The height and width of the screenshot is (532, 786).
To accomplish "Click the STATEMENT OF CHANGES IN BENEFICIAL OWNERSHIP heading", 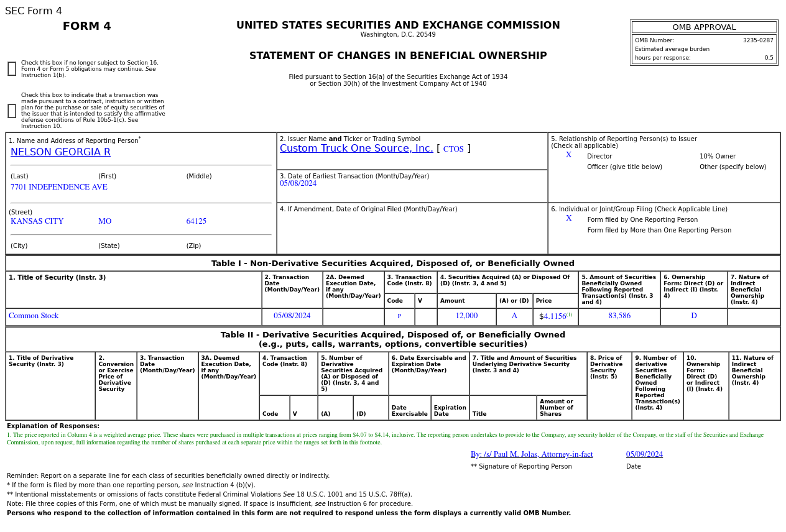I will (398, 56).
